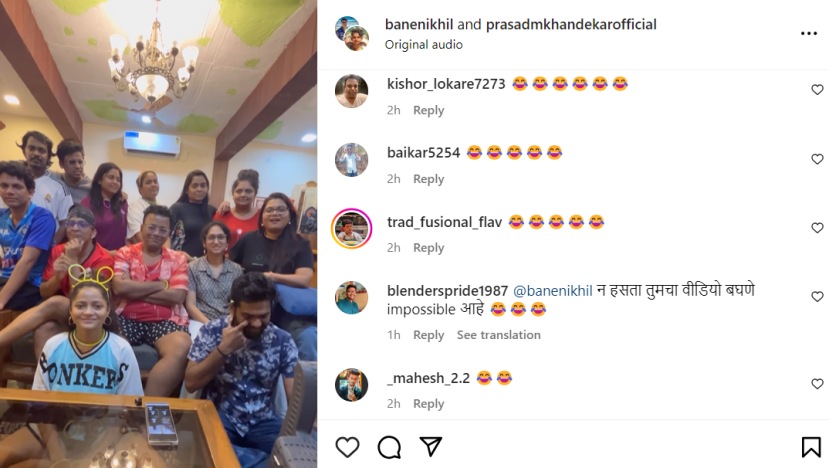The height and width of the screenshot is (468, 829).
Task: Share post via paper plane icon
Action: (x=431, y=447)
